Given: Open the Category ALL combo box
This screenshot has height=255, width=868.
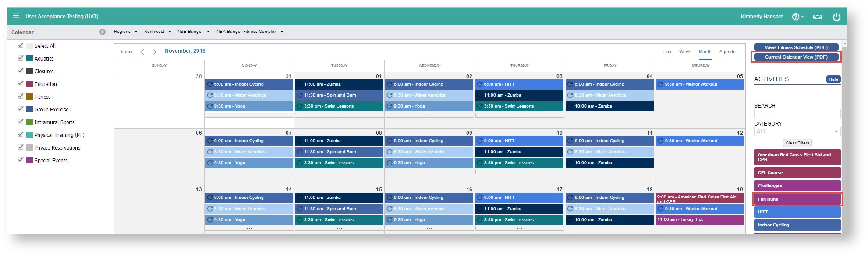Looking at the screenshot, I should (797, 132).
